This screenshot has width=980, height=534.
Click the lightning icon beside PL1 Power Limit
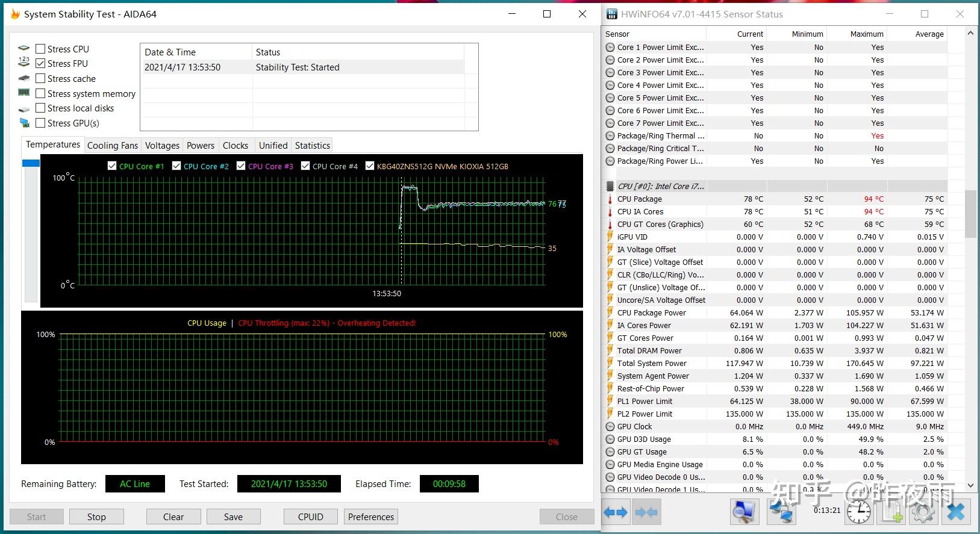point(610,401)
